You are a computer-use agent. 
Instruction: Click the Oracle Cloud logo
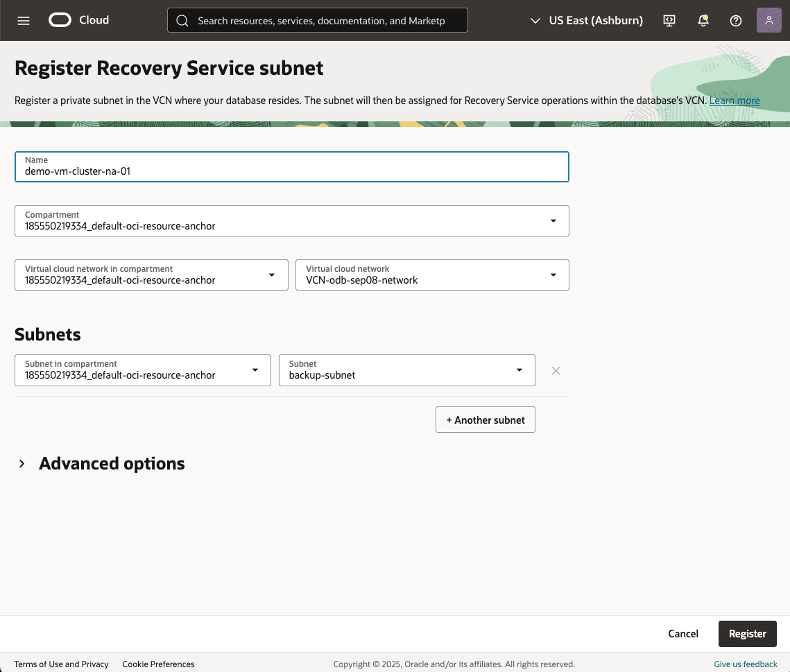[x=78, y=20]
